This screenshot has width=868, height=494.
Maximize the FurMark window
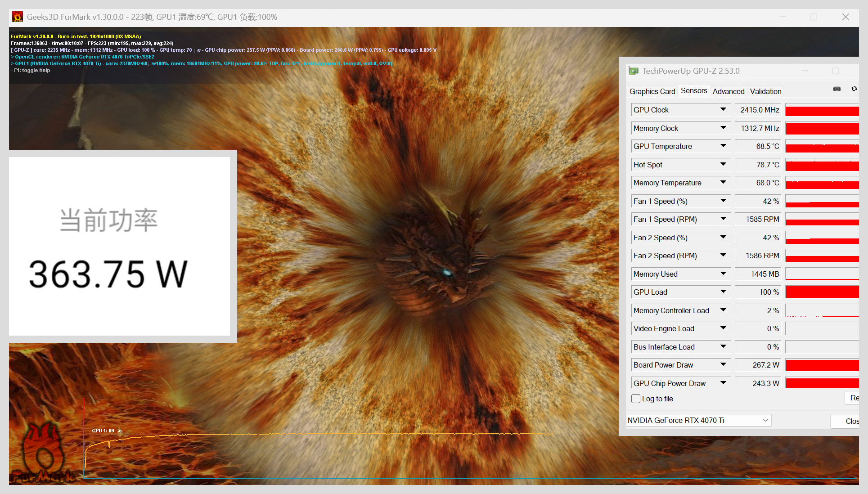[814, 17]
